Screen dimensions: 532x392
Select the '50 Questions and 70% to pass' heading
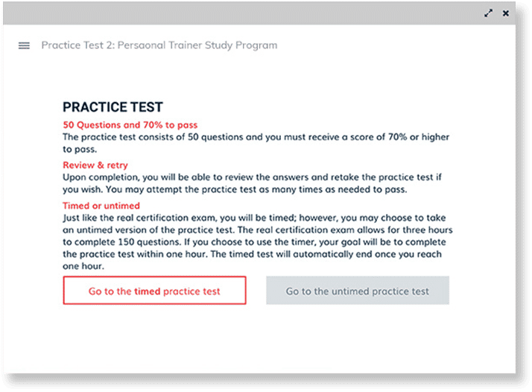(x=130, y=124)
